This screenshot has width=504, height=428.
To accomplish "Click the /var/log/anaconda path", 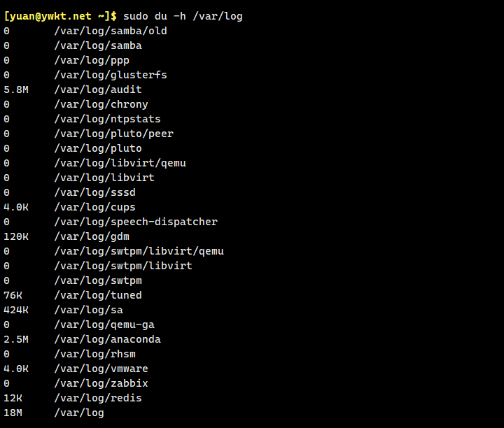I will (107, 339).
